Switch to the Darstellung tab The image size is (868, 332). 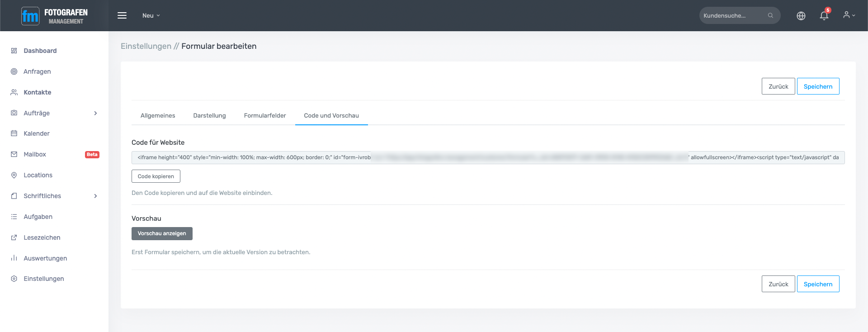209,115
